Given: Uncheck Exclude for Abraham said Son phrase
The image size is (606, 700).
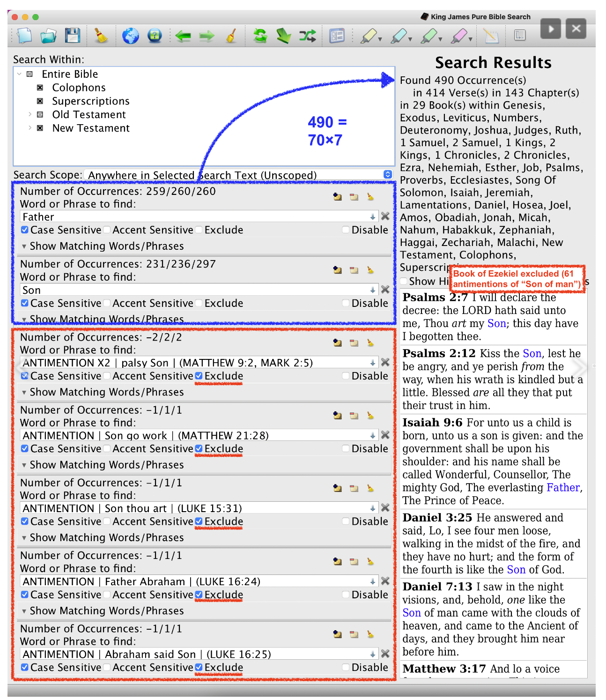Looking at the screenshot, I should tap(199, 667).
